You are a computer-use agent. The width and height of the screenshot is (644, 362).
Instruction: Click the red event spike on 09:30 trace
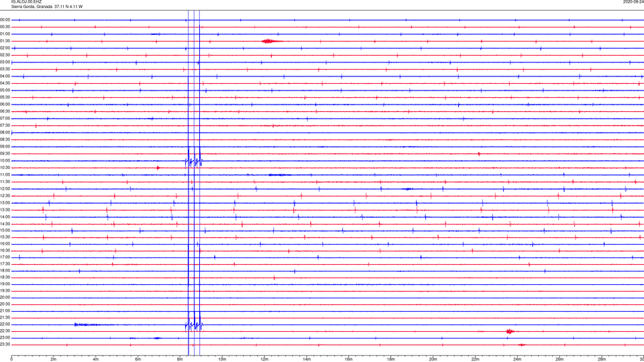coord(479,154)
